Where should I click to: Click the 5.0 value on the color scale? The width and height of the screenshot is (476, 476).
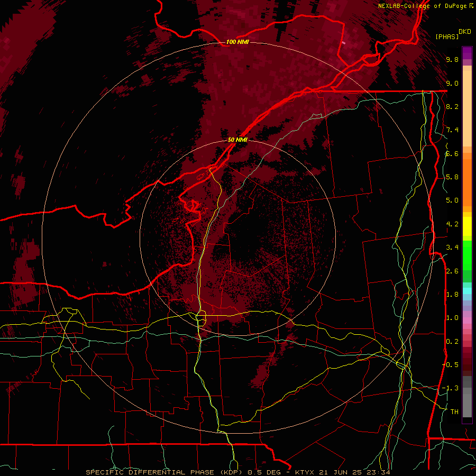click(452, 200)
